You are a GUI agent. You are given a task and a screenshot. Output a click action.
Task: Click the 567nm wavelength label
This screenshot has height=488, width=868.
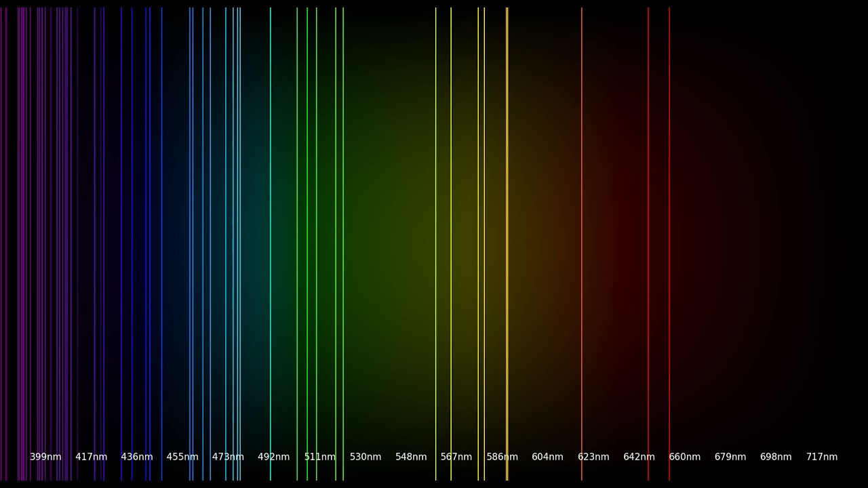(x=456, y=457)
